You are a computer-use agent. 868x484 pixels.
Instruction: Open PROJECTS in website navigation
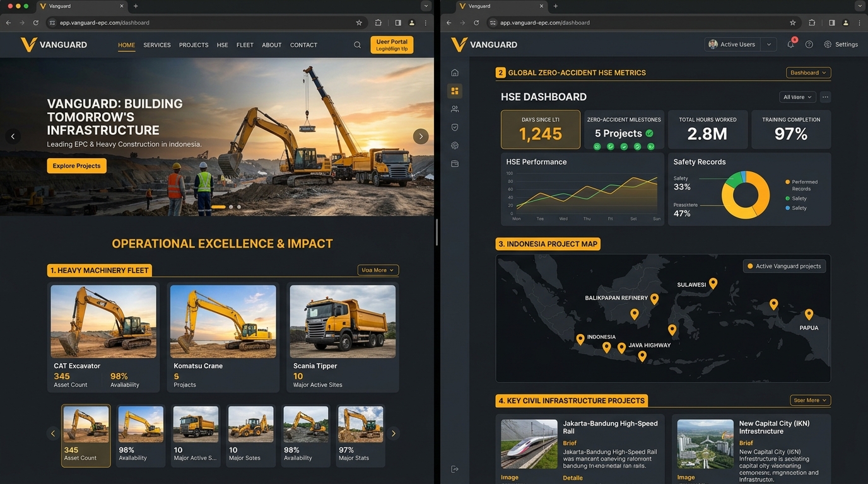[x=194, y=45]
